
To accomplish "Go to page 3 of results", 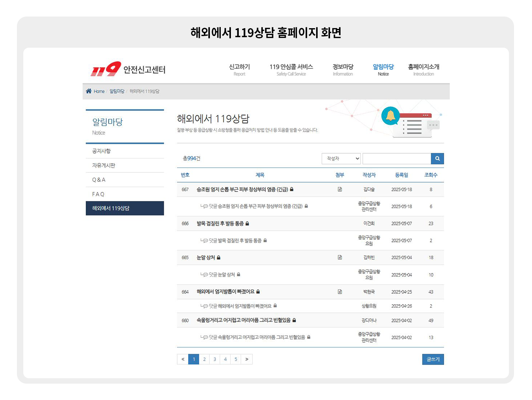I will click(x=215, y=359).
